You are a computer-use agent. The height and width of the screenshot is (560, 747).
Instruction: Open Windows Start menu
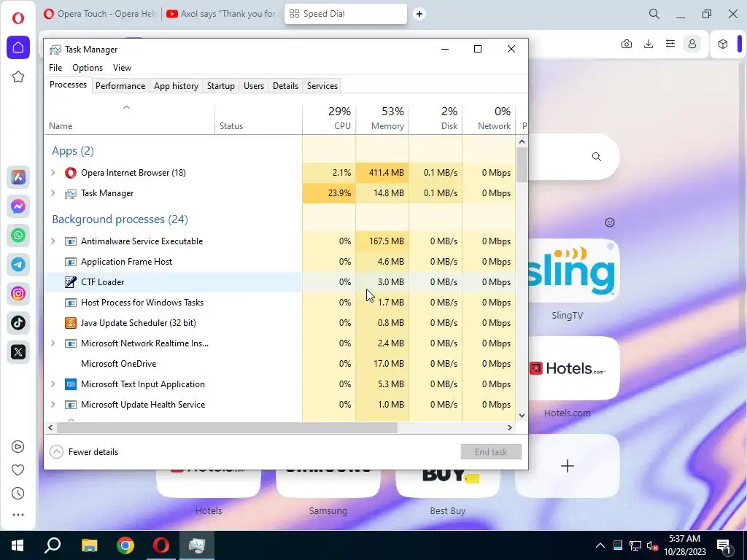tap(18, 545)
